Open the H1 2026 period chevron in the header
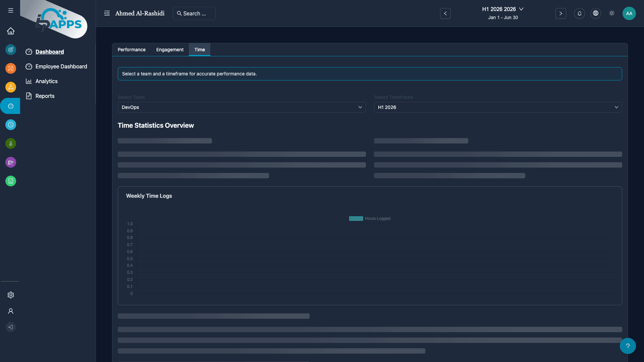 pyautogui.click(x=521, y=9)
